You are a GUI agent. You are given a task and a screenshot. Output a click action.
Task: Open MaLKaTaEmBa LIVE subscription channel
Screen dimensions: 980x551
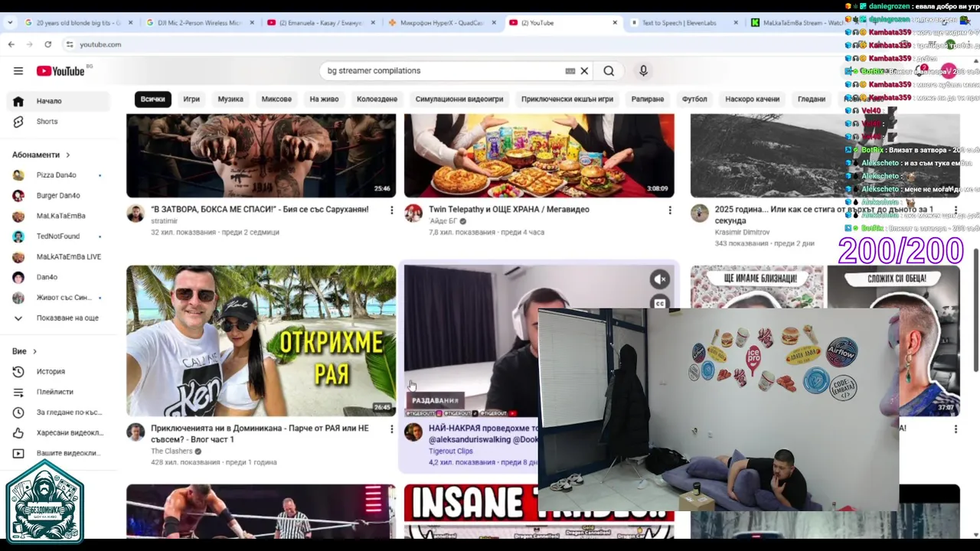(57, 257)
